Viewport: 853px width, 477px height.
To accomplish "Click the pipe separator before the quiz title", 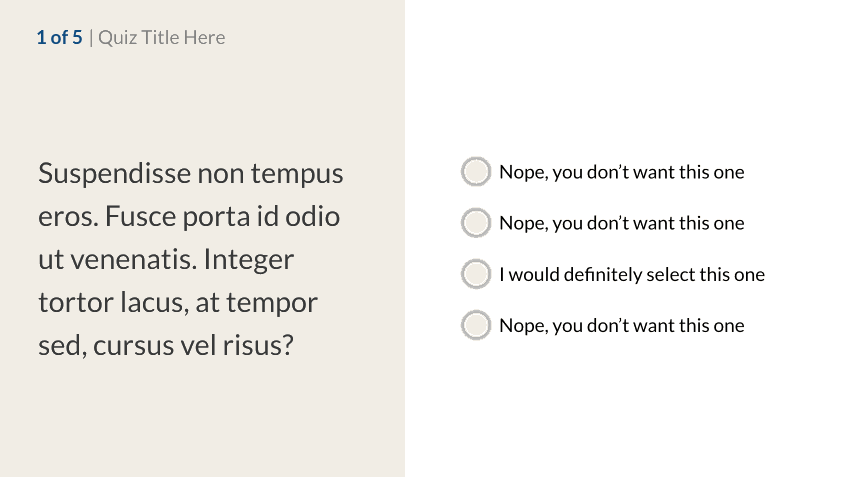I will point(91,38).
